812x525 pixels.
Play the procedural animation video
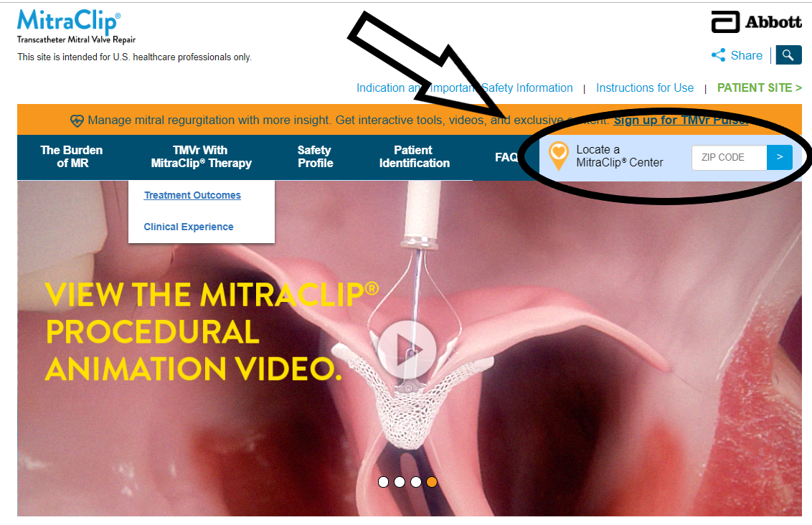(407, 350)
